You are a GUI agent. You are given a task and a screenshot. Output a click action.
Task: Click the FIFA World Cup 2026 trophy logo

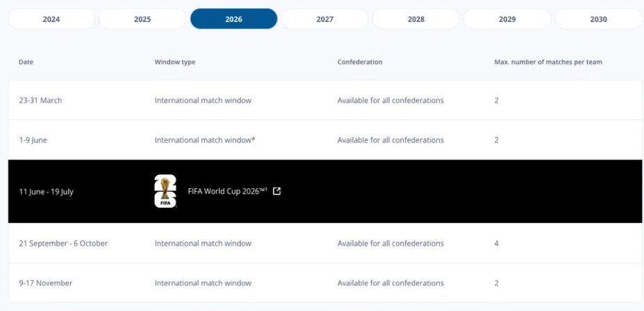165,192
